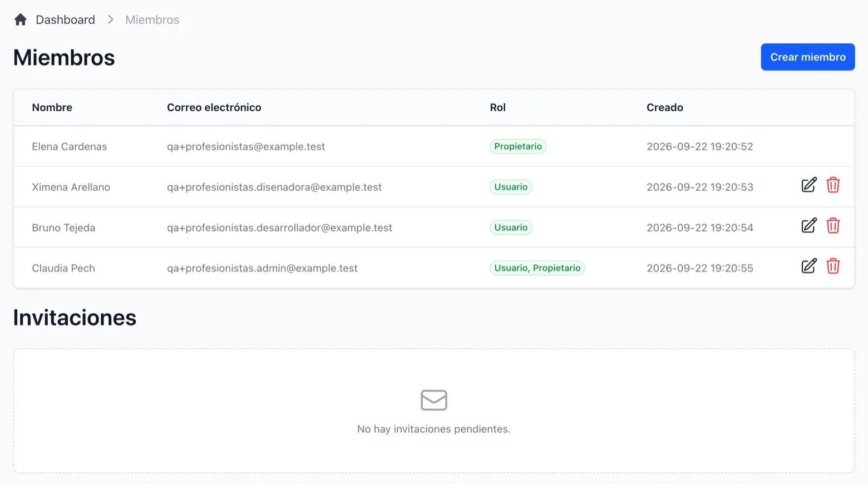Select the name Ximena Arellano

(71, 187)
